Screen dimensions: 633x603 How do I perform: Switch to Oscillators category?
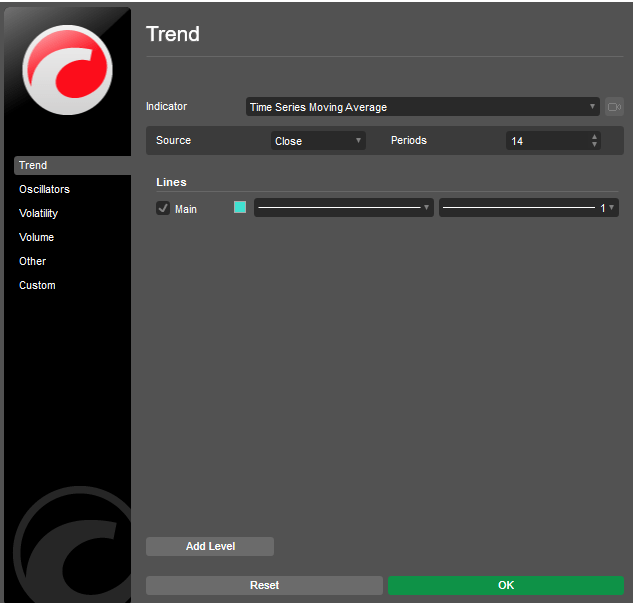[44, 189]
